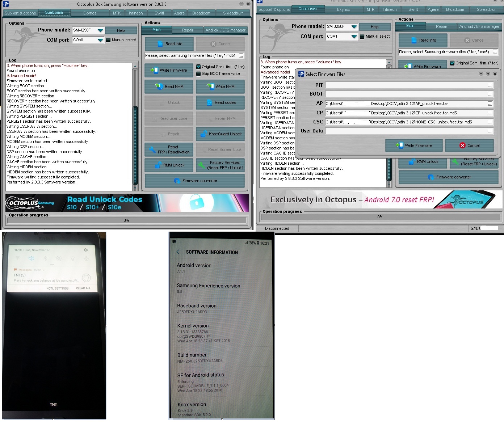Click Factory Services (Reset FRP / Unlock) in left window
The image size is (504, 422).
coord(220,165)
